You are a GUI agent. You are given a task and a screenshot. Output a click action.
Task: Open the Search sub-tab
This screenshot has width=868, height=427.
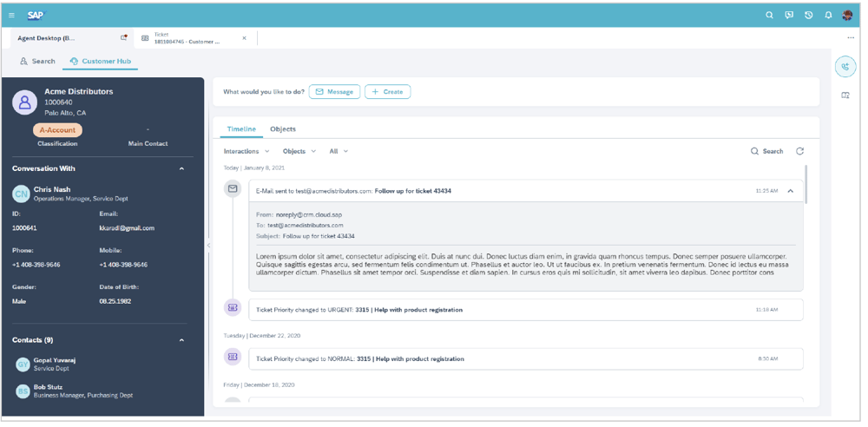click(37, 62)
